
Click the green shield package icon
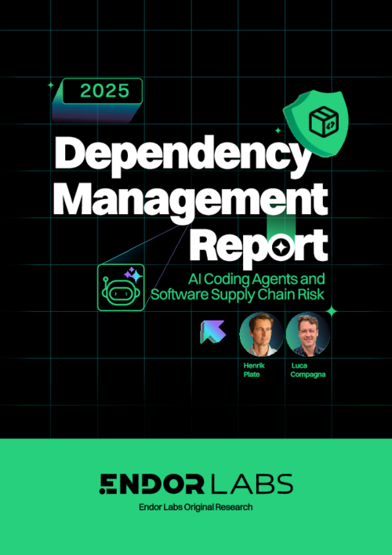coord(317,123)
